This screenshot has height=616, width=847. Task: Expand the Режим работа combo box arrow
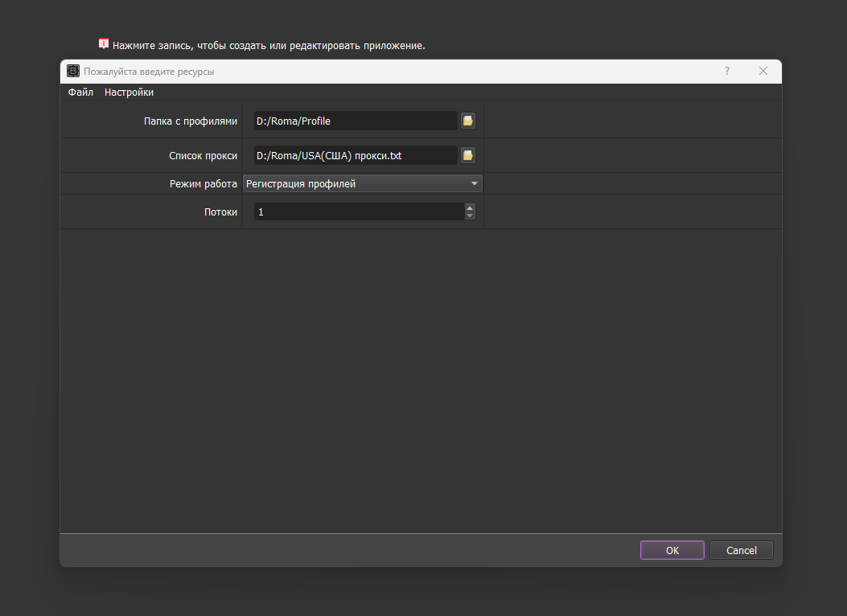[x=475, y=183]
